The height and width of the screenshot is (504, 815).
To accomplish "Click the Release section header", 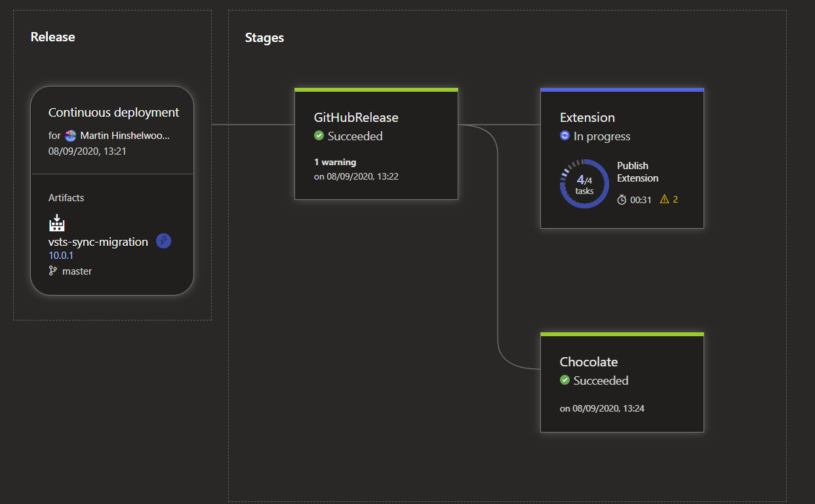I will pyautogui.click(x=52, y=37).
